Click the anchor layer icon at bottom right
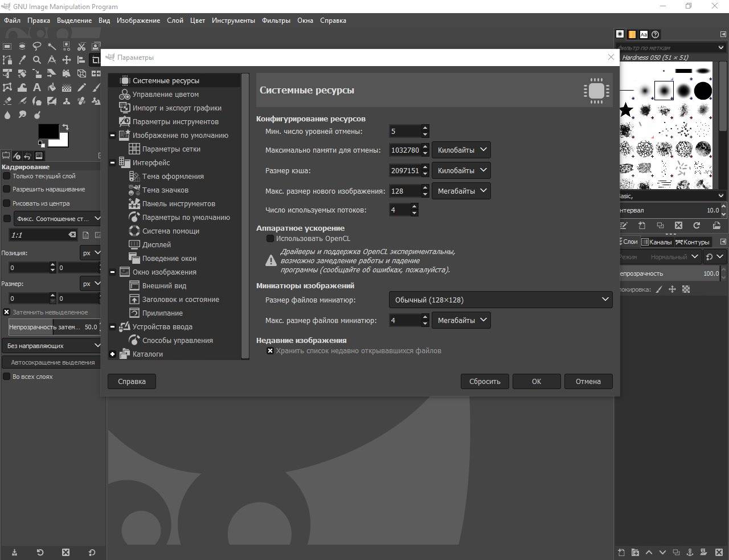729x560 pixels. pyautogui.click(x=689, y=552)
